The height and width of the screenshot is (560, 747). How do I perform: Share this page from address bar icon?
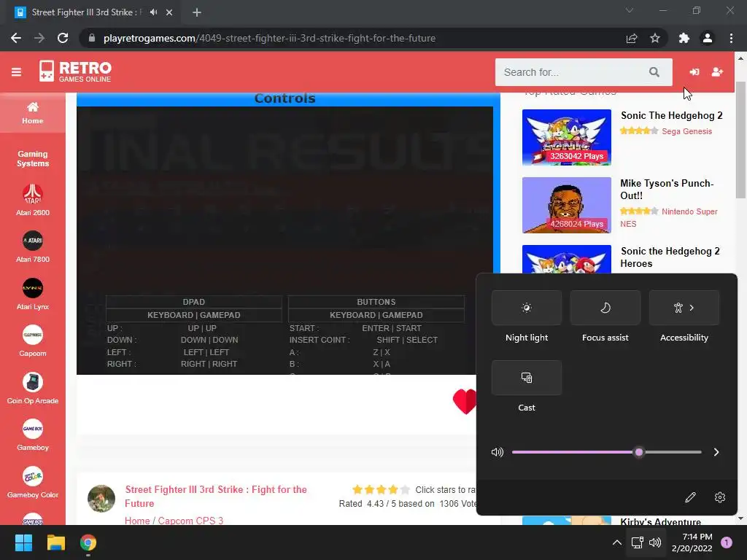tap(632, 38)
